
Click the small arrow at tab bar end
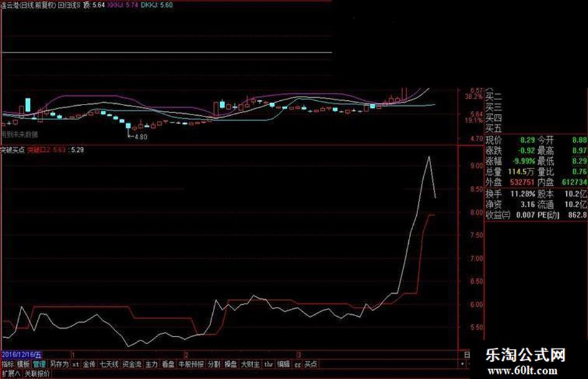[x=462, y=363]
